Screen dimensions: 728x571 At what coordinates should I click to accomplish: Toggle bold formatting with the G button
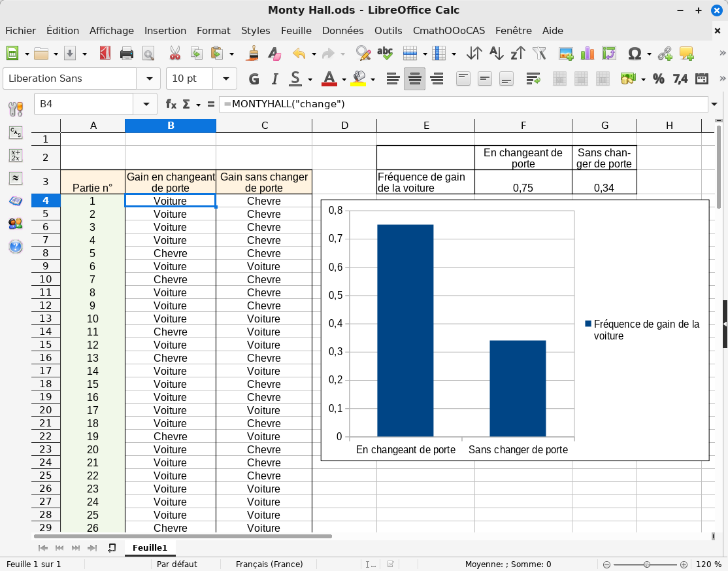254,79
